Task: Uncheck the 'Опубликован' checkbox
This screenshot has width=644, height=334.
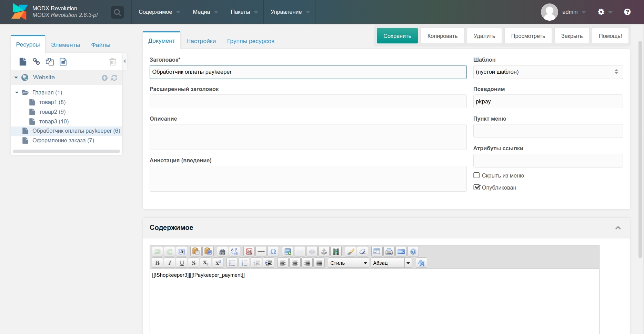Action: [x=476, y=188]
